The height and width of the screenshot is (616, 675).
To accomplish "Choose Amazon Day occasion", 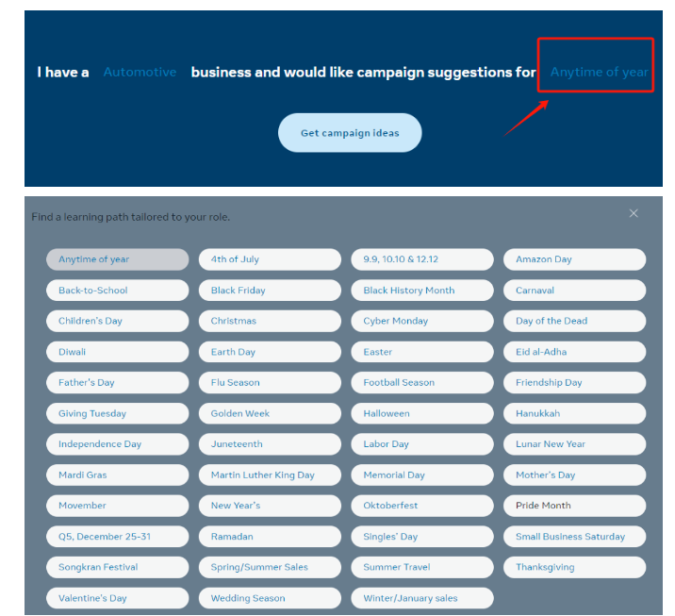I will pyautogui.click(x=574, y=259).
